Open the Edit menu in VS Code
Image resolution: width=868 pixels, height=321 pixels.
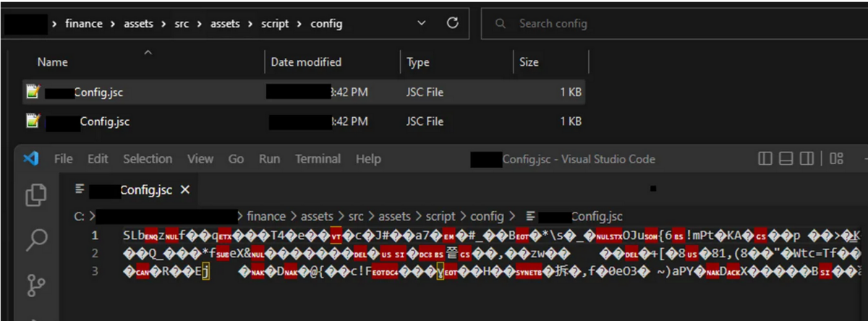click(x=98, y=159)
